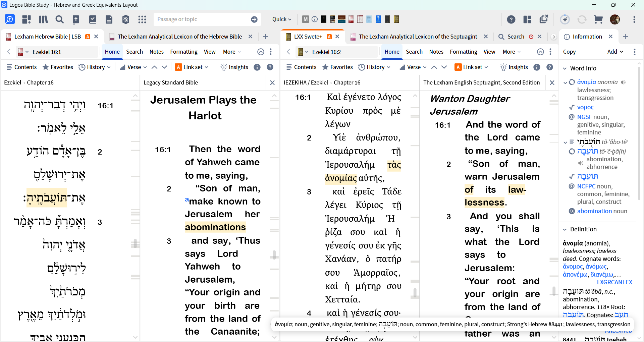
Task: Jump to previous verse in Hebrew Bible panel
Action: 155,67
